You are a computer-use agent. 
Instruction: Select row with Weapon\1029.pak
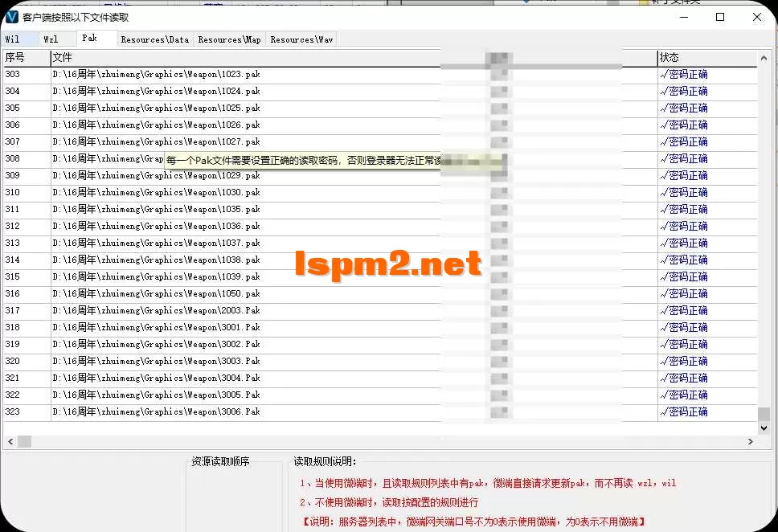click(381, 176)
